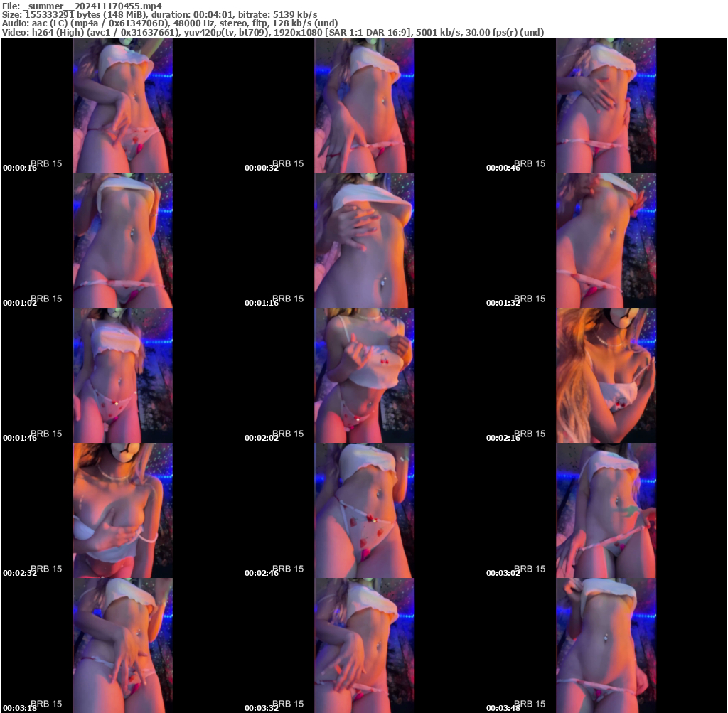728x713 pixels.
Task: Open the thumbnail at timestamp 00:03:48
Action: (x=606, y=645)
